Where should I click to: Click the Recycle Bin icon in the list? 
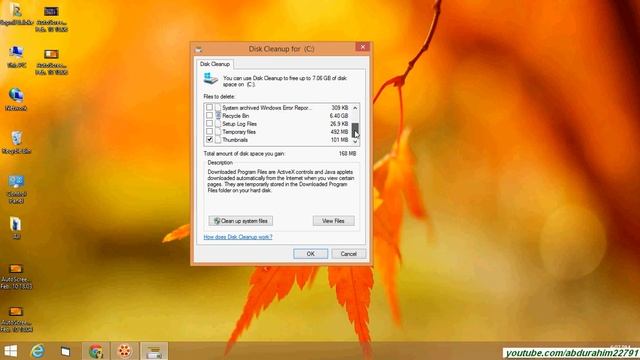tap(218, 116)
